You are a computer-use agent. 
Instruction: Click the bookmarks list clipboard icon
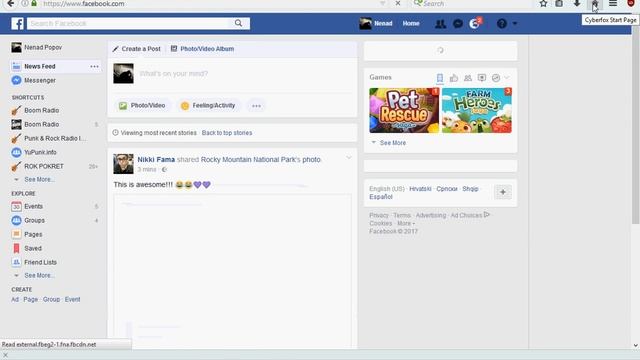559,4
